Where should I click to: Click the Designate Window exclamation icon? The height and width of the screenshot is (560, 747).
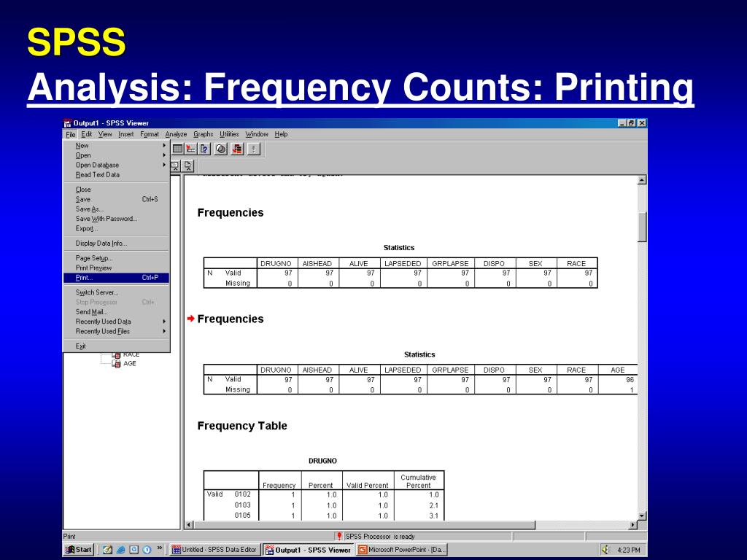point(254,149)
